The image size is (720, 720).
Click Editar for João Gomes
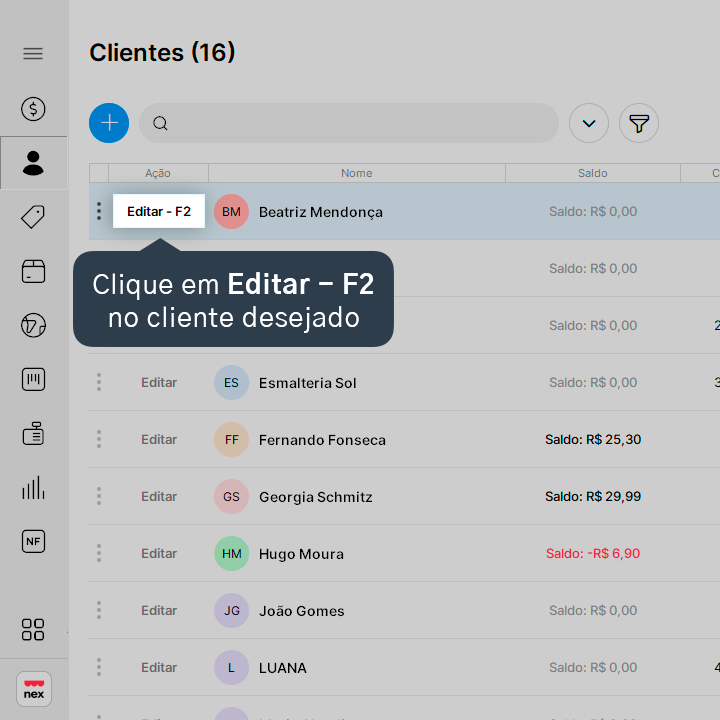point(159,610)
